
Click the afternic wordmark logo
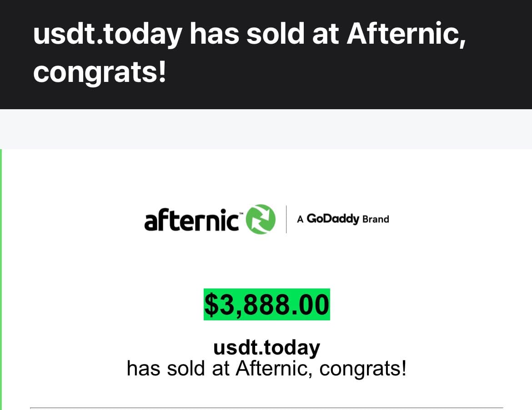[x=192, y=220]
